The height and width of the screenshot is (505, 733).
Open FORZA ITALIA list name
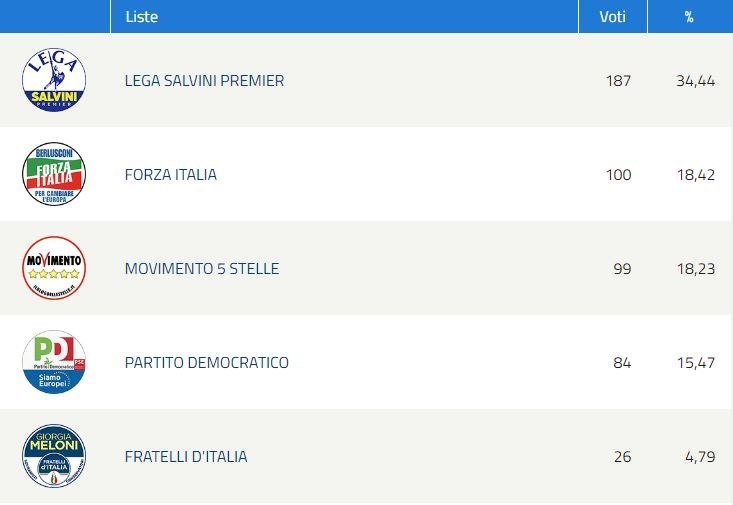171,174
